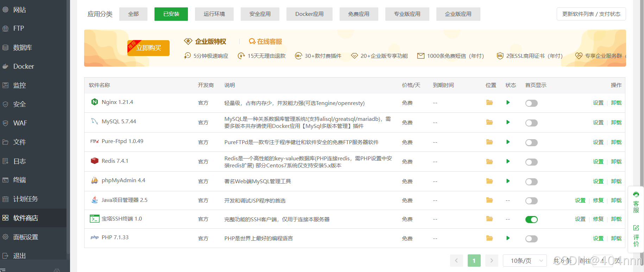Select the Docker应用 category tab
Image resolution: width=644 pixels, height=272 pixels.
point(309,14)
